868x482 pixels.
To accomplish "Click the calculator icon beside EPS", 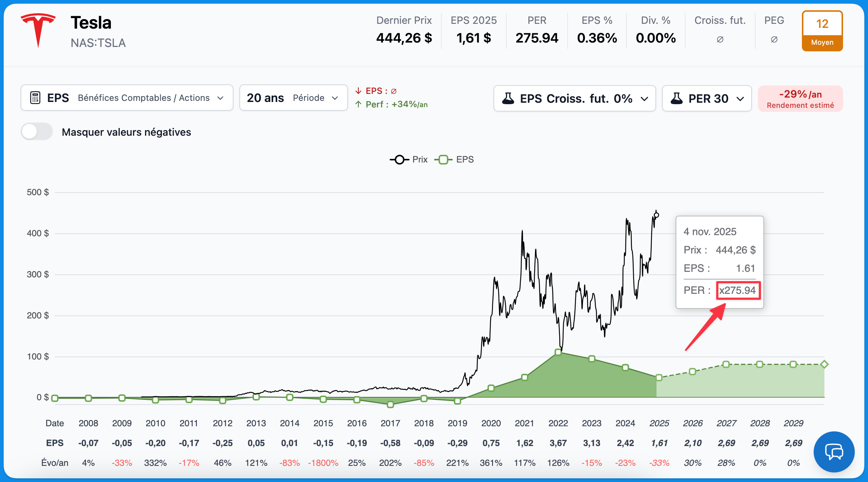I will click(x=35, y=98).
